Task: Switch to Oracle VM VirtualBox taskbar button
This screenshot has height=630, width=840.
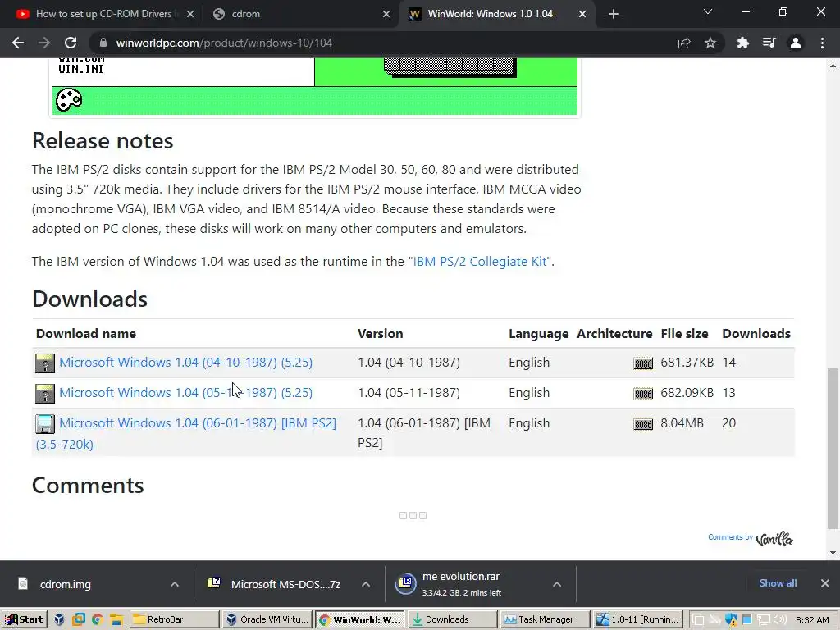Action: (267, 620)
